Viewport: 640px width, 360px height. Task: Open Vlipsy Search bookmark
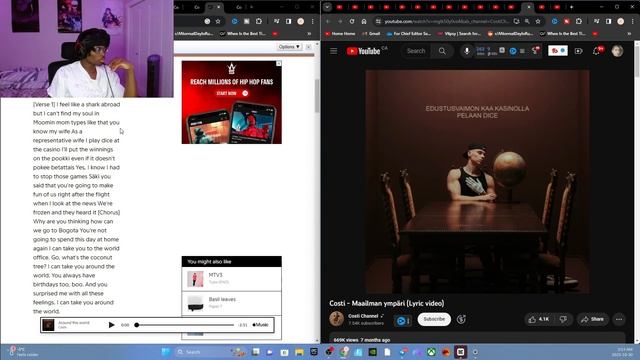pyautogui.click(x=459, y=33)
